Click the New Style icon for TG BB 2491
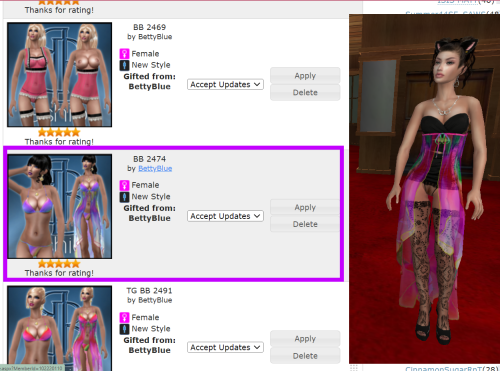 click(x=124, y=329)
